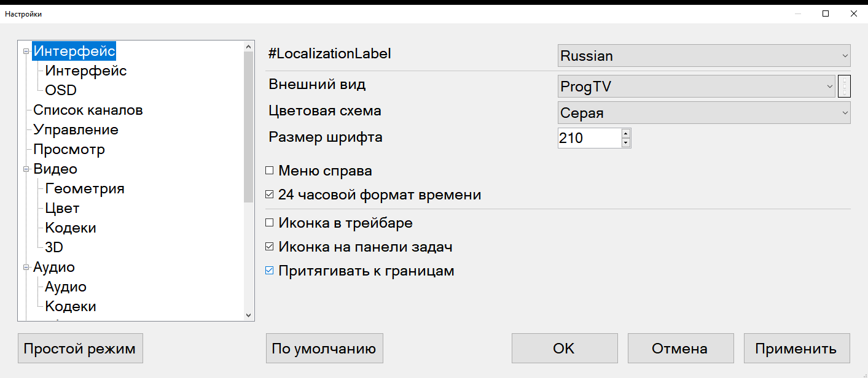Collapse the Аудио tree node
868x378 pixels.
pos(26,268)
